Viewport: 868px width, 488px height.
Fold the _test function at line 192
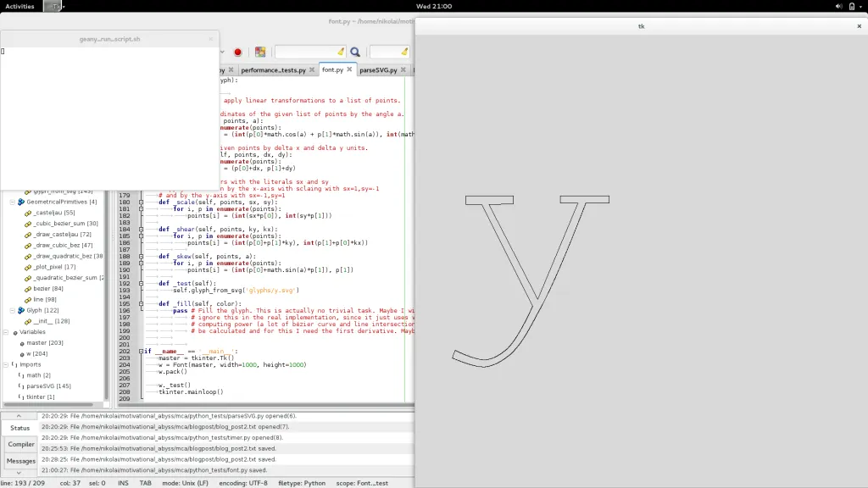(141, 283)
